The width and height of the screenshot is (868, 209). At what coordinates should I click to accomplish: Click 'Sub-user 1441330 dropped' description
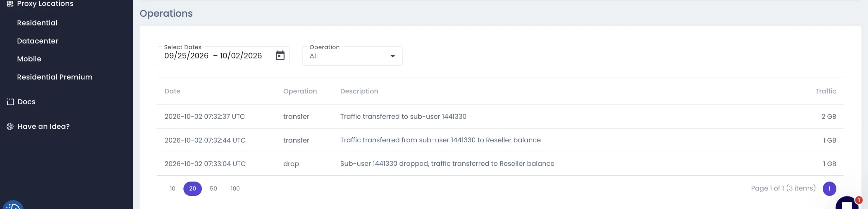click(447, 163)
